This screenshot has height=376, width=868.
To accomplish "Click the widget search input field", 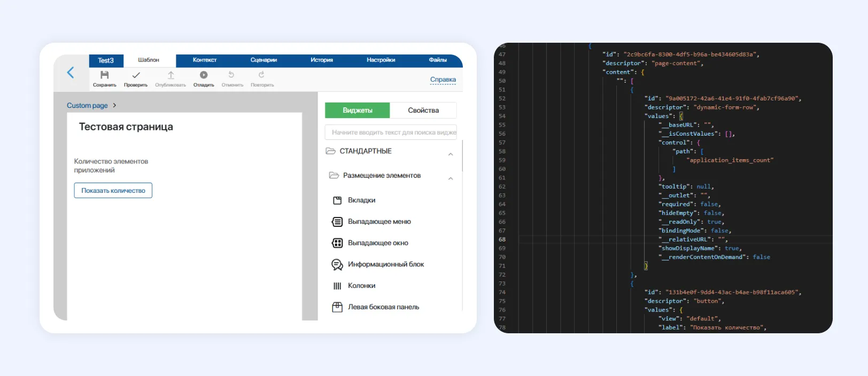I will [391, 132].
